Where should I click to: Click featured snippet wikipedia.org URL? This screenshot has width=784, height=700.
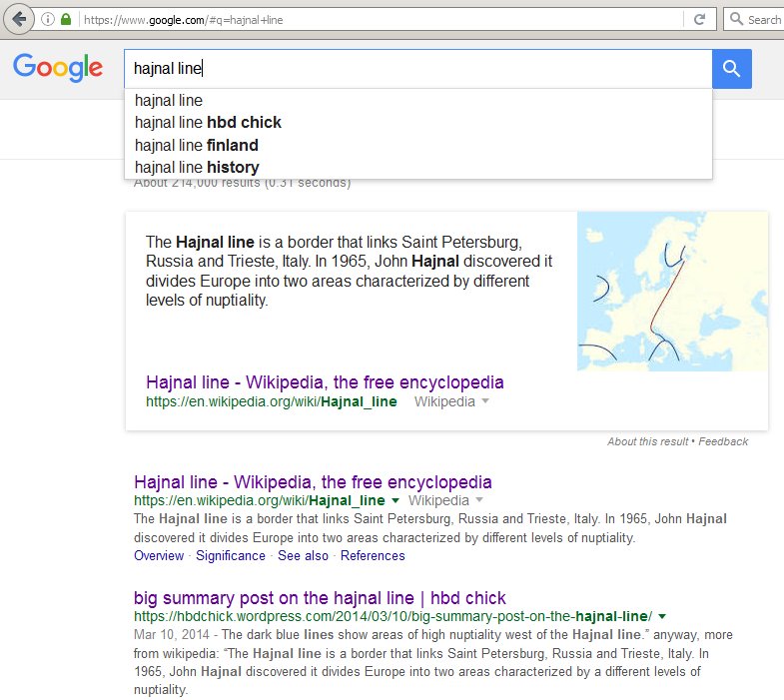271,401
